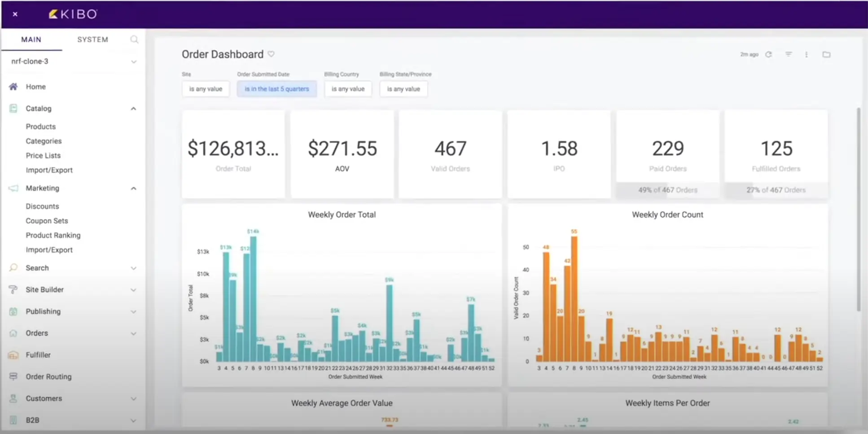
Task: Open the dashboard filters icon
Action: pyautogui.click(x=789, y=54)
